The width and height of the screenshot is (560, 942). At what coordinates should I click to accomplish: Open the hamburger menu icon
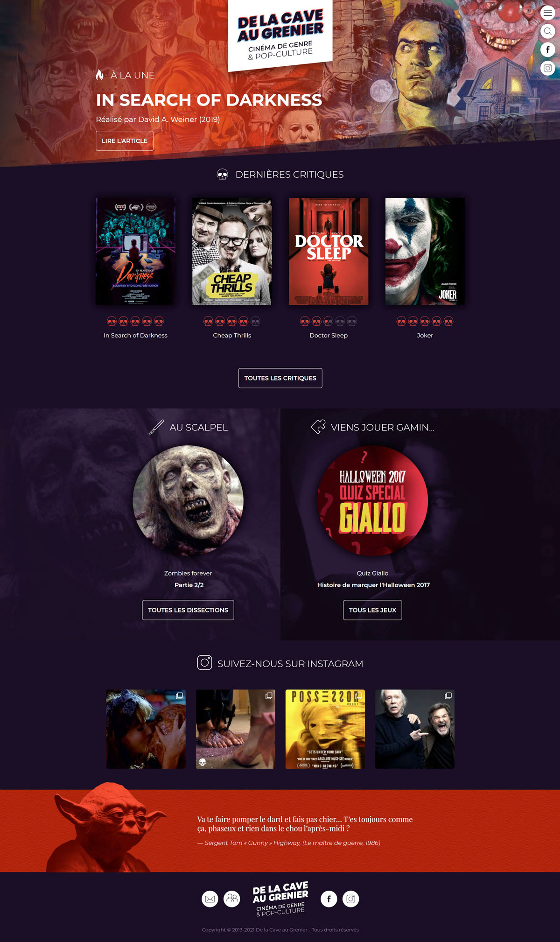(x=547, y=13)
